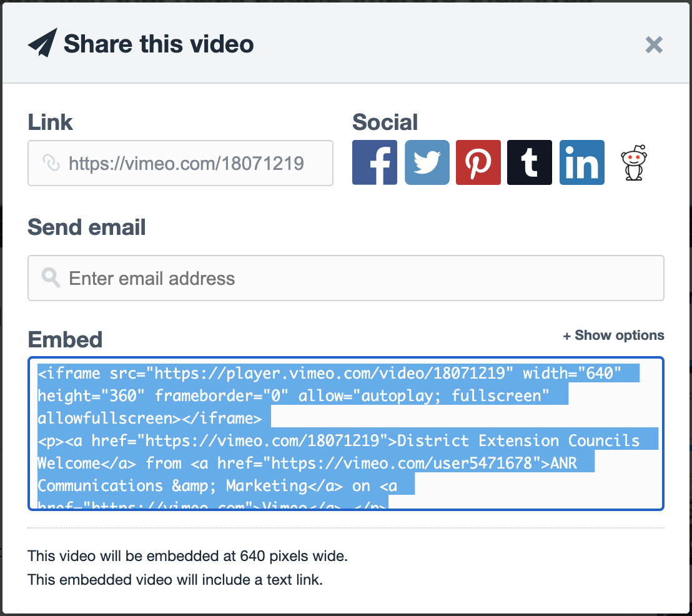Click the Link section heading
The height and width of the screenshot is (616, 692).
(x=50, y=122)
